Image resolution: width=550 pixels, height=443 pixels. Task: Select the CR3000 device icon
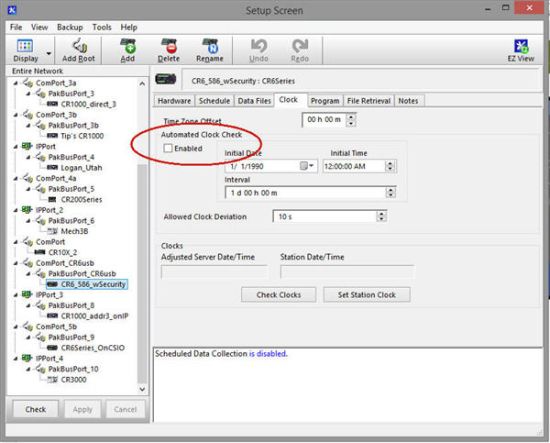coord(52,380)
